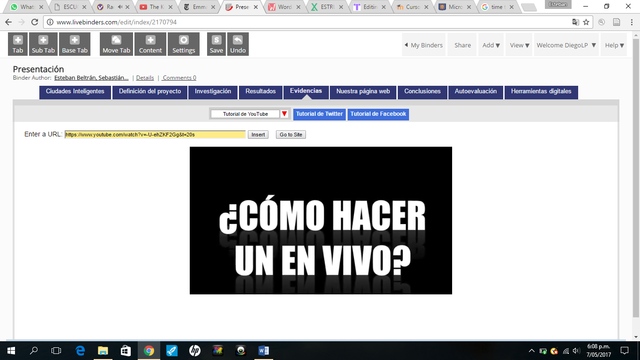Select the Tutorial de Facebook subtab
640x360 pixels.
coord(378,114)
